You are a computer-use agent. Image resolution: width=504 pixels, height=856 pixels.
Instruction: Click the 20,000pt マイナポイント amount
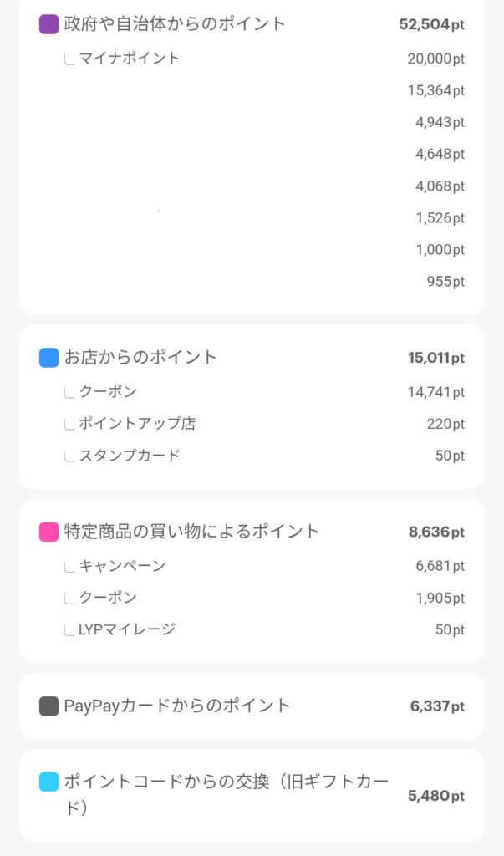click(435, 59)
